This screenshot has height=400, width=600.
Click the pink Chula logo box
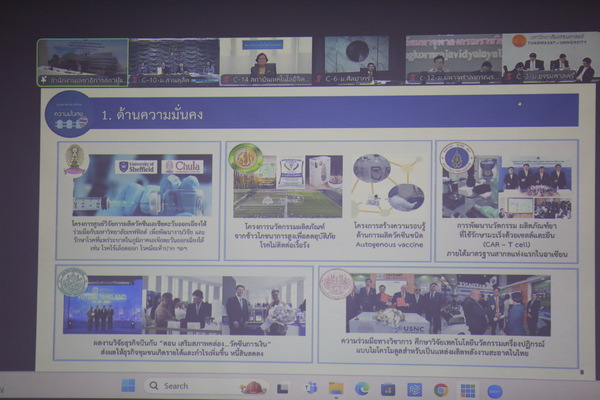point(183,167)
